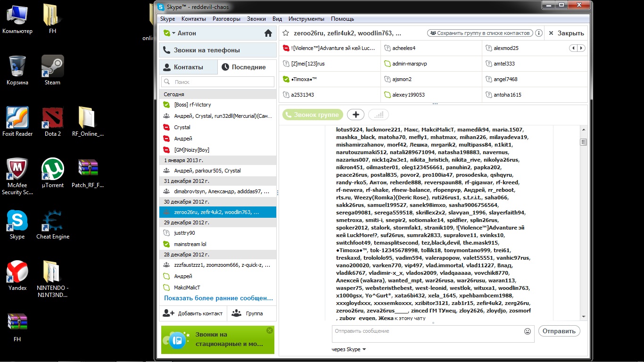The width and height of the screenshot is (644, 362).
Task: Open the Звонки menu
Action: click(x=256, y=19)
